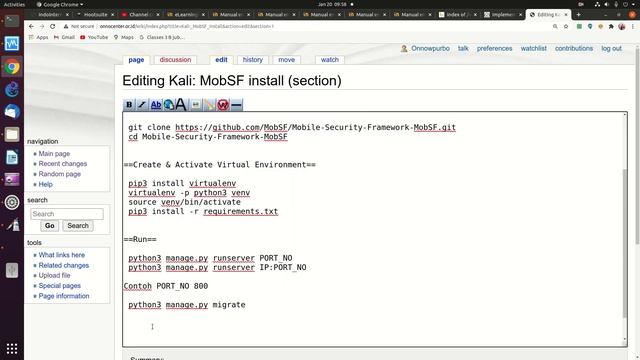Image resolution: width=640 pixels, height=360 pixels.
Task: Click the page vertical scrollbar
Action: pyautogui.click(x=638, y=147)
